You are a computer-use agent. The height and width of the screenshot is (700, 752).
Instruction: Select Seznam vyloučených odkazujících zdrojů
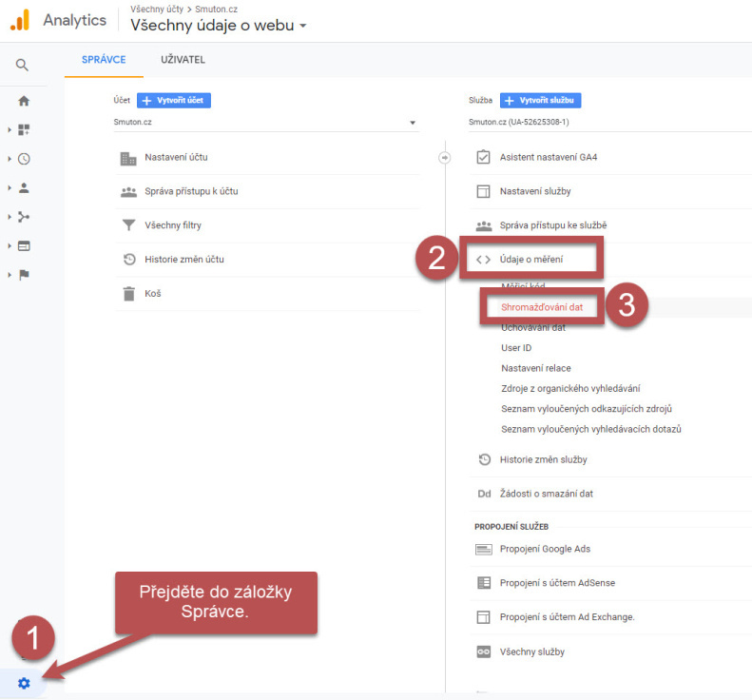587,409
